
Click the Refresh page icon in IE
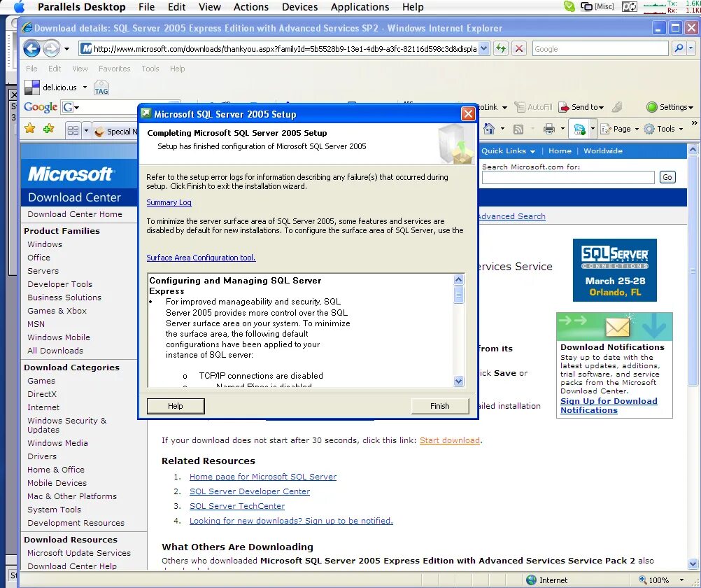[x=501, y=48]
